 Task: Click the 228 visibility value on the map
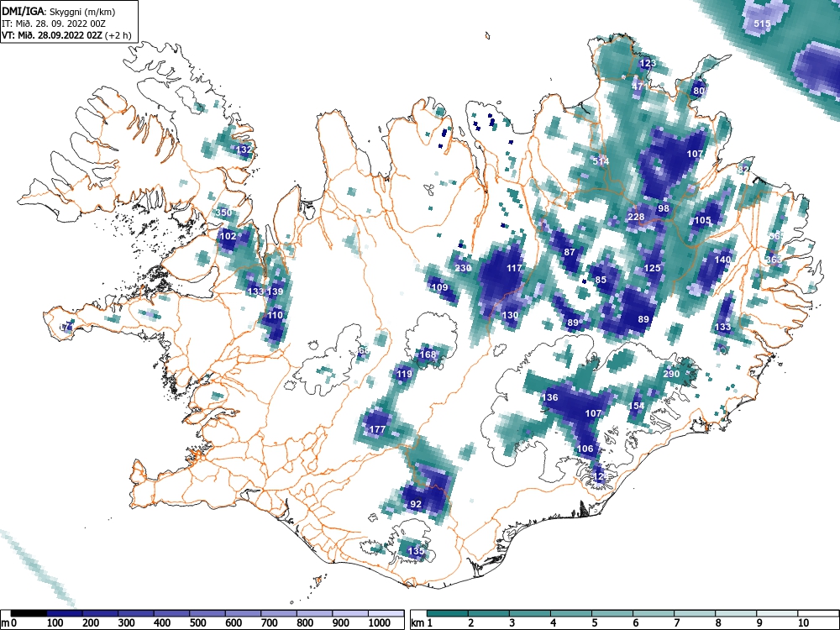tap(636, 217)
